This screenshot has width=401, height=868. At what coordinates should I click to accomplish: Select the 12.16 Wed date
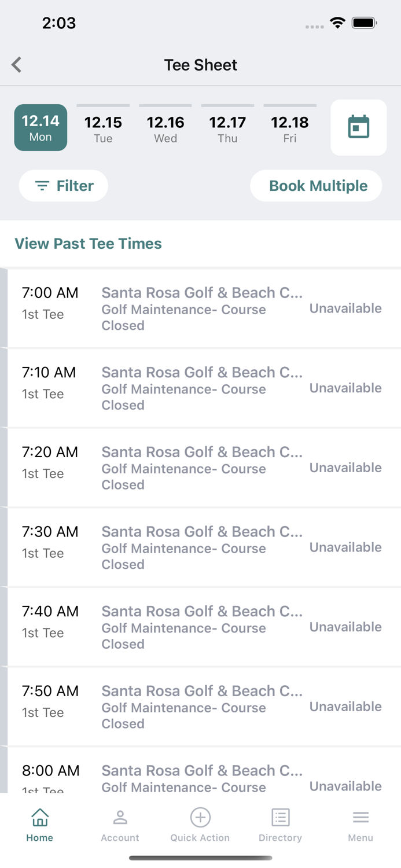pyautogui.click(x=165, y=127)
